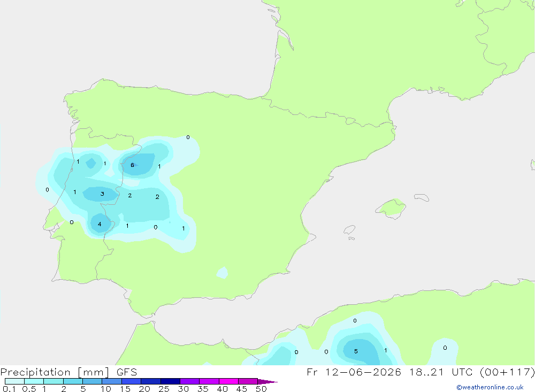Click the 45–50 mm legend color swatch
The height and width of the screenshot is (392, 535).
click(x=248, y=381)
